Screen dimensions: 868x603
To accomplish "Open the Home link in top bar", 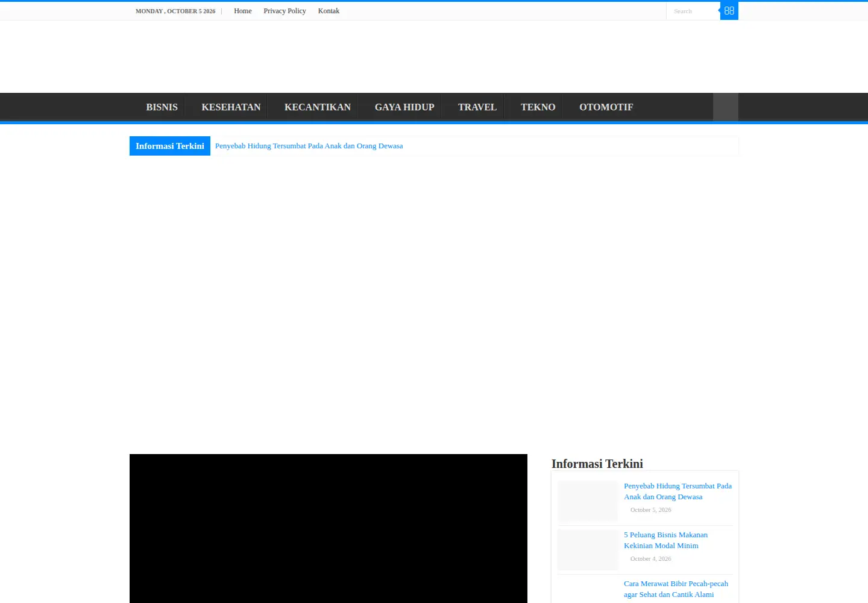I will tap(243, 11).
